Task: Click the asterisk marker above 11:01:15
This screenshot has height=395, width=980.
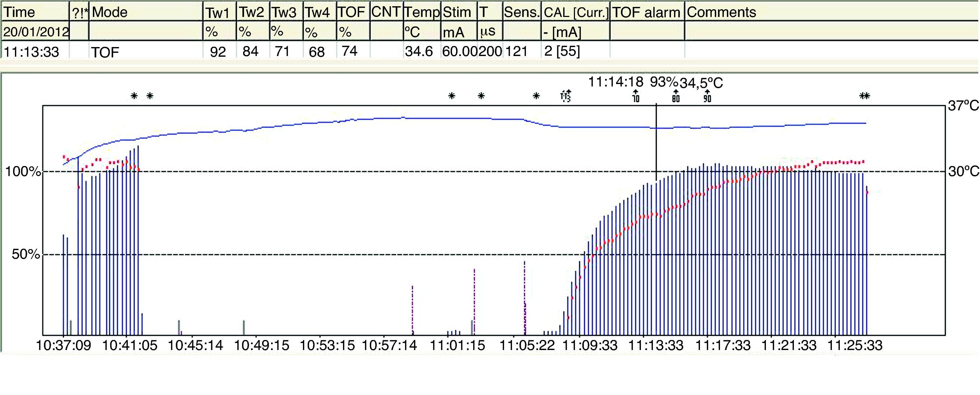Action: [x=452, y=95]
